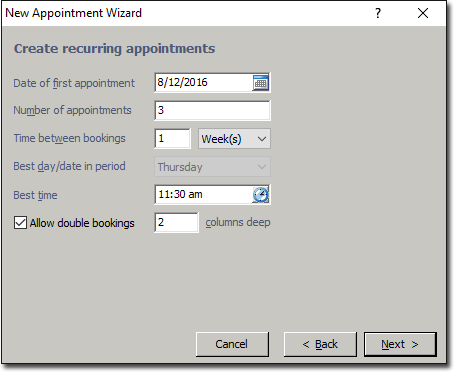Cancel the appointment wizard
This screenshot has width=454, height=372.
point(232,344)
